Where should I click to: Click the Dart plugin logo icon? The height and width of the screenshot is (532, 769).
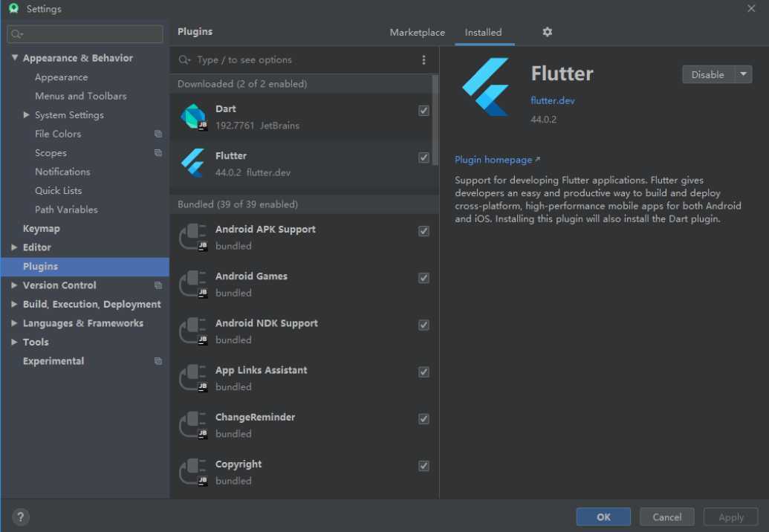[194, 117]
